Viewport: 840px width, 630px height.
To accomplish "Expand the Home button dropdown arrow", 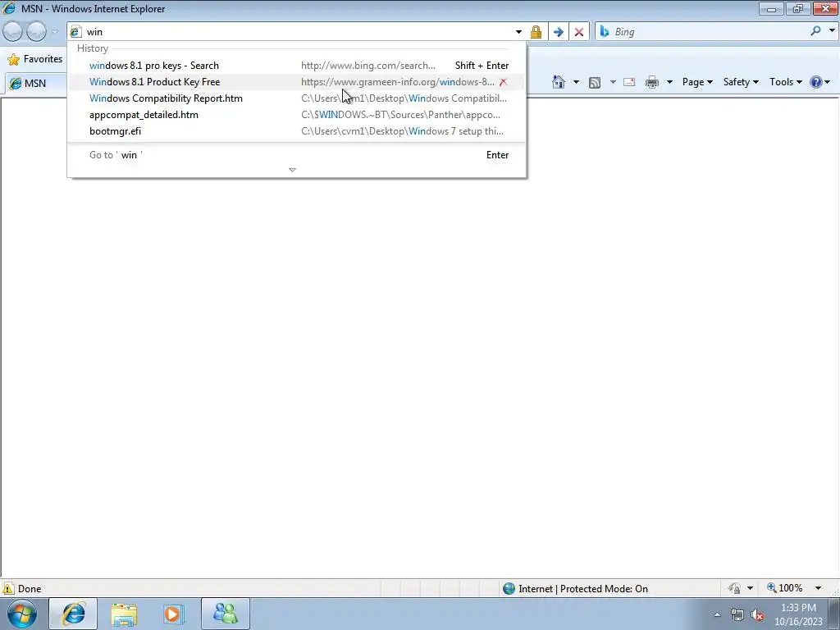I will [x=576, y=82].
